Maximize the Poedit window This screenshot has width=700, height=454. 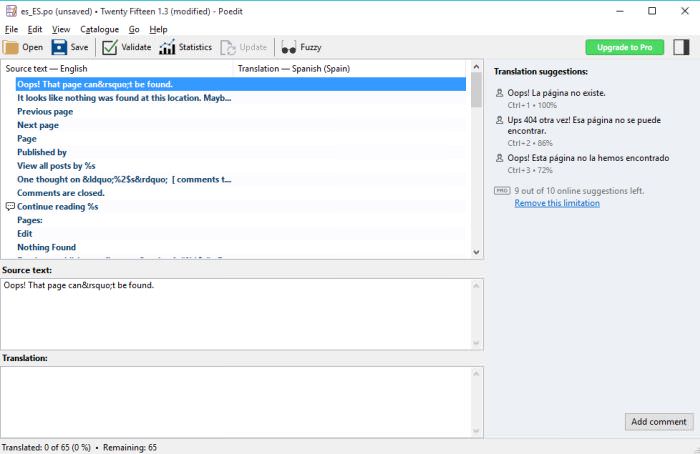652,11
